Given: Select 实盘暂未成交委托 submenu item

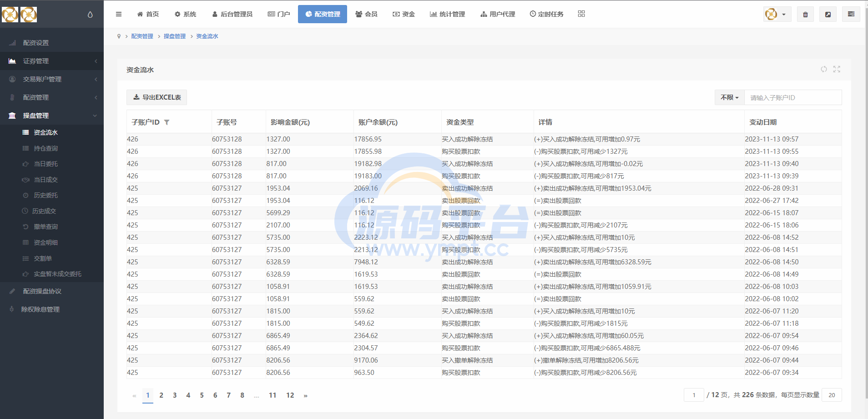Looking at the screenshot, I should [x=52, y=274].
